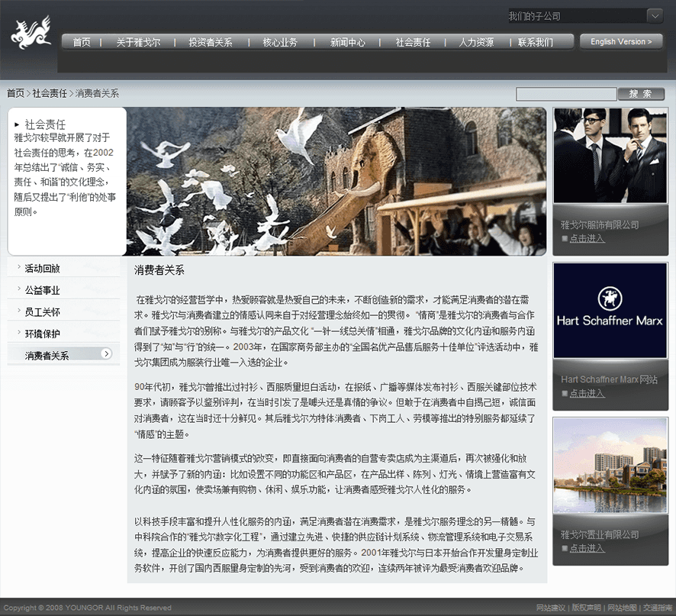Click into the search text field
Screen dimensions: 676x616
565,94
